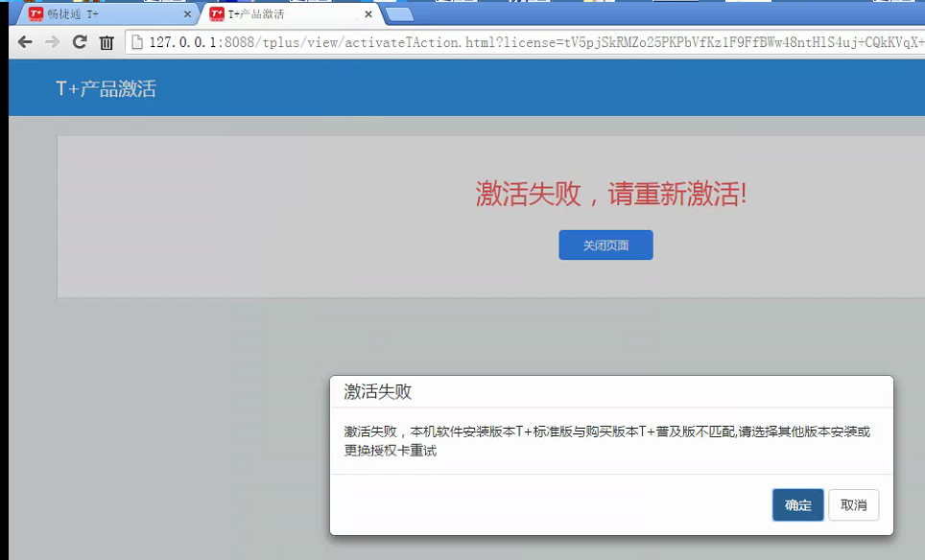Click the 畅捷通 T+ tab favicon
Viewport: 925px width, 560px height.
pyautogui.click(x=36, y=13)
